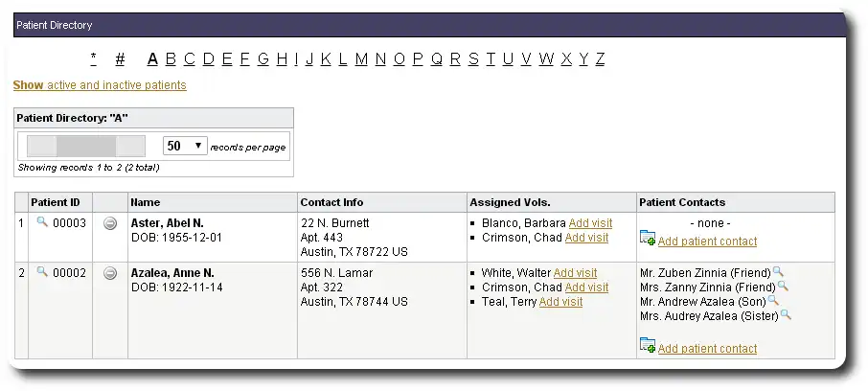Click magnifier icon beside patient ID 00003
The height and width of the screenshot is (391, 868).
(x=41, y=222)
